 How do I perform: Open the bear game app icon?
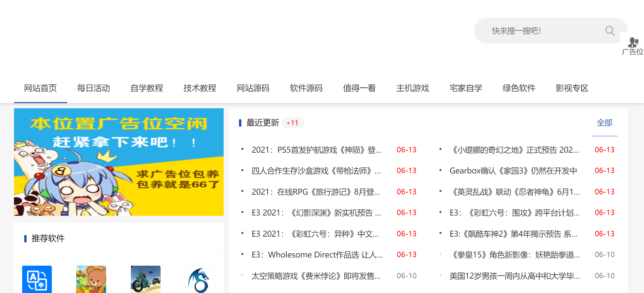tap(91, 279)
